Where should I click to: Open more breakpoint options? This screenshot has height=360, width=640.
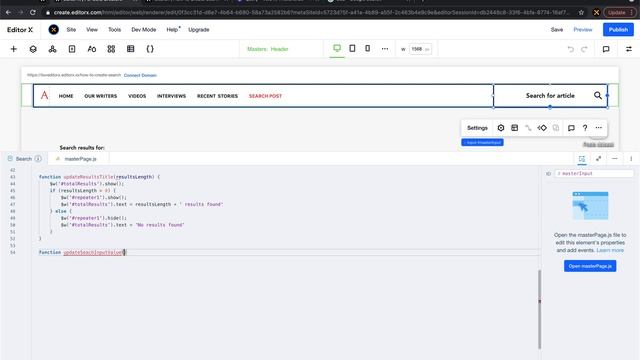coord(384,49)
